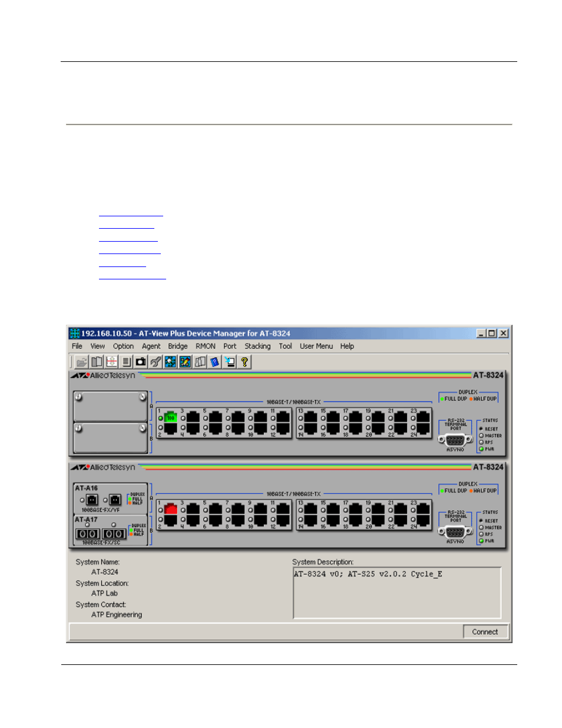562x728 pixels.
Task: Select the green-lit port 1 labeled 100
Action: [x=170, y=417]
